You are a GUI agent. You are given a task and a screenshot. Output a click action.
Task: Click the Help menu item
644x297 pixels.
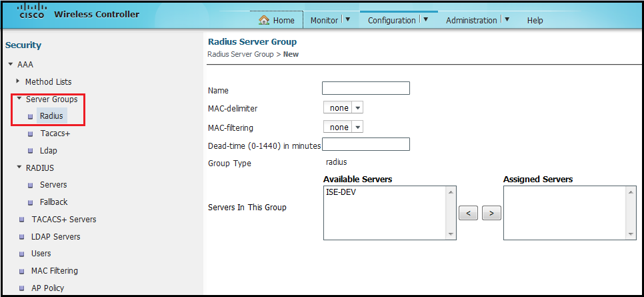tap(535, 20)
